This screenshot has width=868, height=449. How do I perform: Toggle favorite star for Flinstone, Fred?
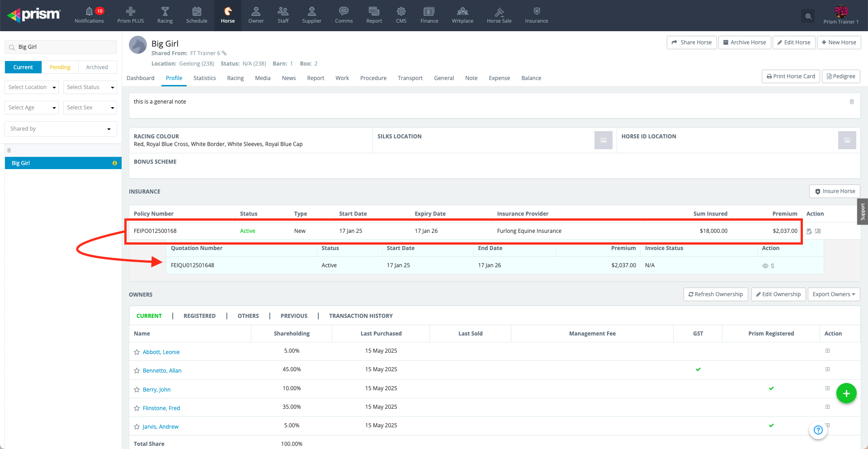tap(137, 408)
